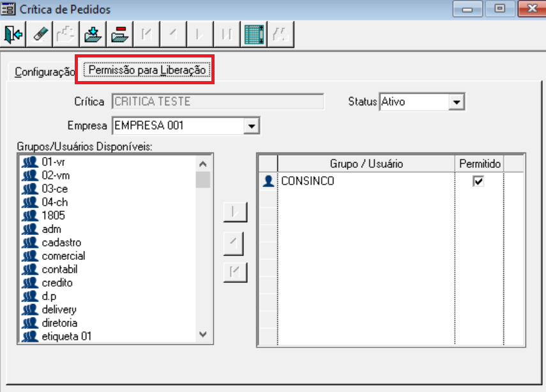Viewport: 546px width, 392px height.
Task: Click the middle transfer arrow button between lists
Action: pos(233,243)
